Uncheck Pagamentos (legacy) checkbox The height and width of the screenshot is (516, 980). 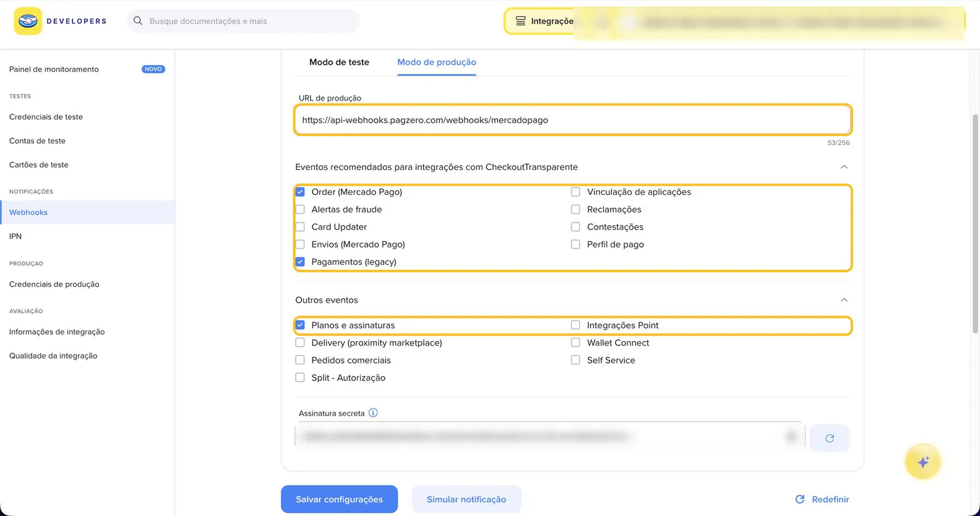tap(300, 262)
